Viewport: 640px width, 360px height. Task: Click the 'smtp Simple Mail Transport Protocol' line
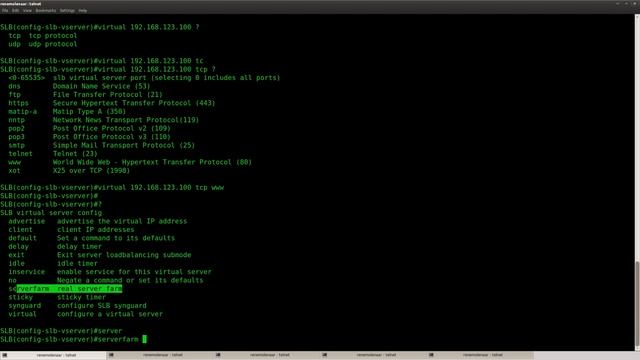(x=102, y=145)
